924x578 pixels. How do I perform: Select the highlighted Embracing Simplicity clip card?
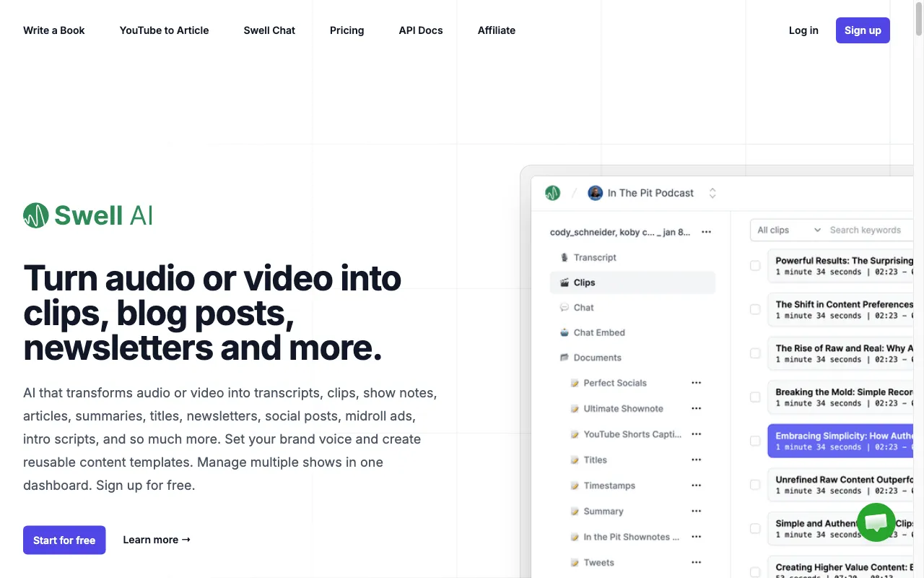[x=840, y=441]
